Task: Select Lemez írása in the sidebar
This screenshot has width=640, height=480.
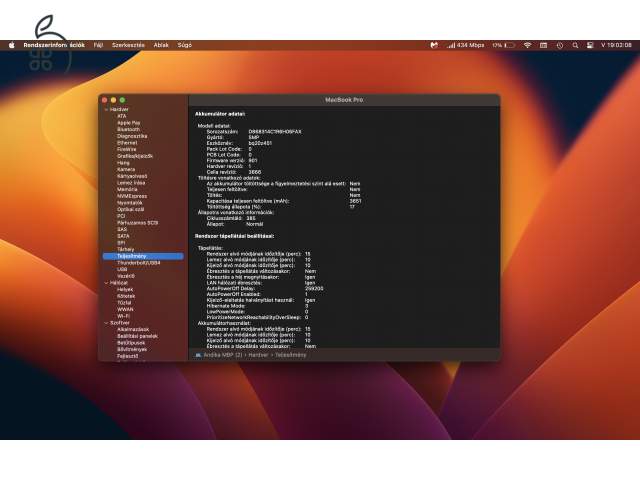Action: [x=131, y=183]
